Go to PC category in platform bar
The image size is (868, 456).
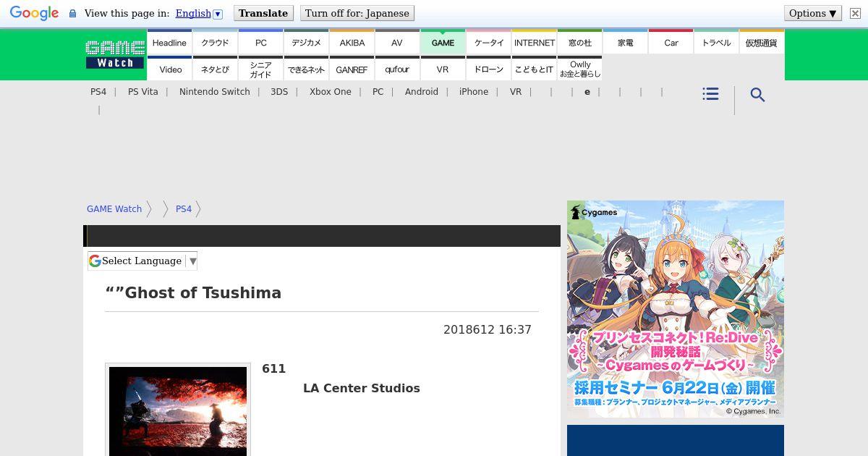[378, 92]
